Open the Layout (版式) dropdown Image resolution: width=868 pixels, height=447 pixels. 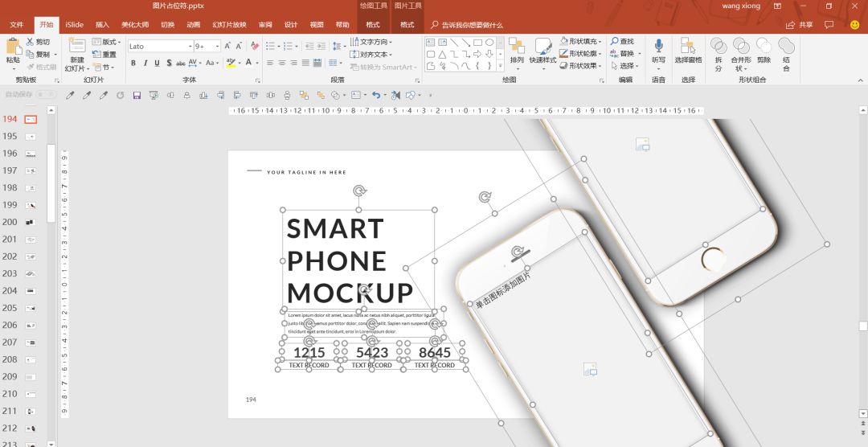(x=106, y=42)
